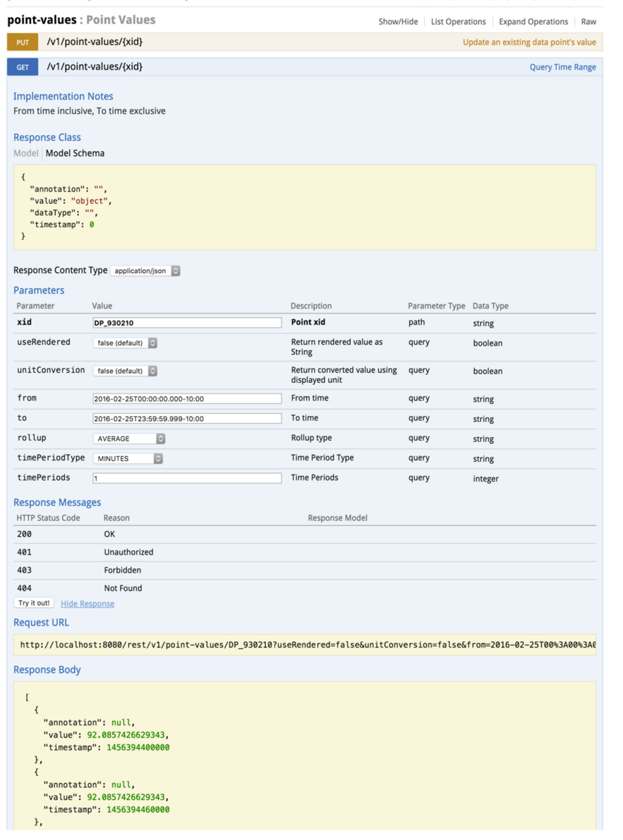The image size is (623, 840).
Task: Click the 'Try it out!' button
Action: (34, 603)
